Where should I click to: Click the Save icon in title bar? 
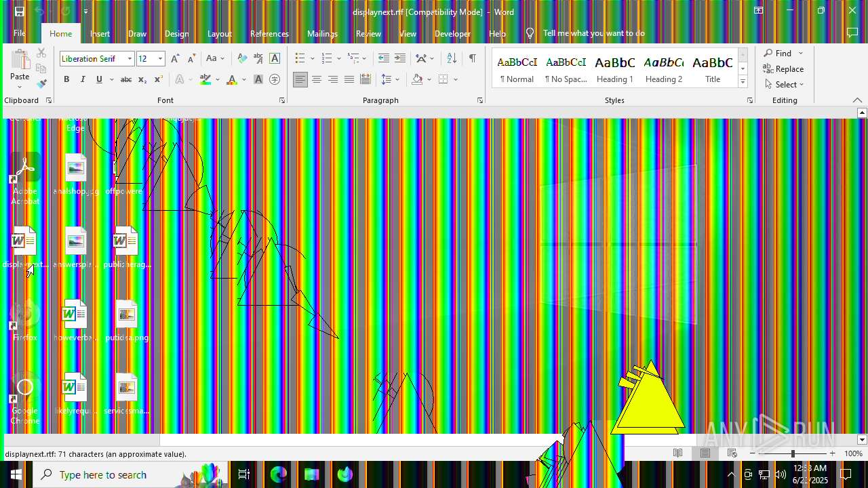pyautogui.click(x=20, y=12)
